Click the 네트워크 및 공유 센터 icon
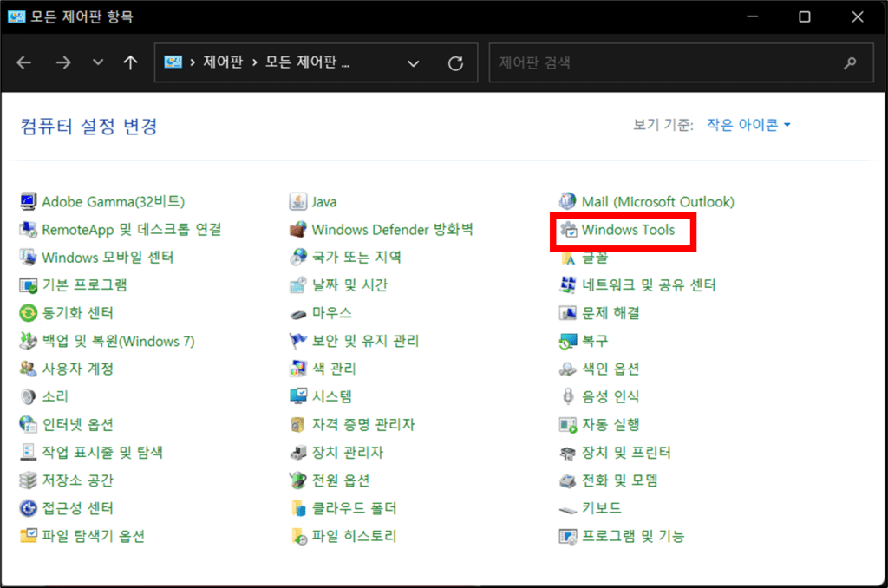The image size is (888, 588). pos(567,285)
